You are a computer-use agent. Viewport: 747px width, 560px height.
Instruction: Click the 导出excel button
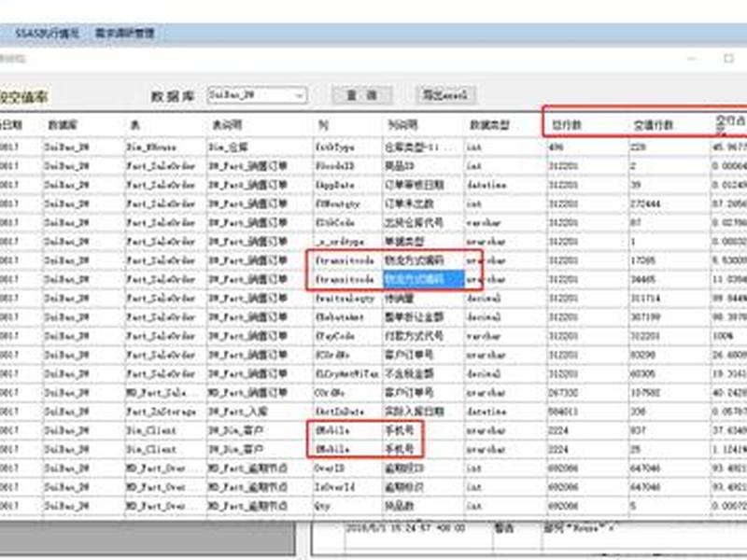point(445,95)
